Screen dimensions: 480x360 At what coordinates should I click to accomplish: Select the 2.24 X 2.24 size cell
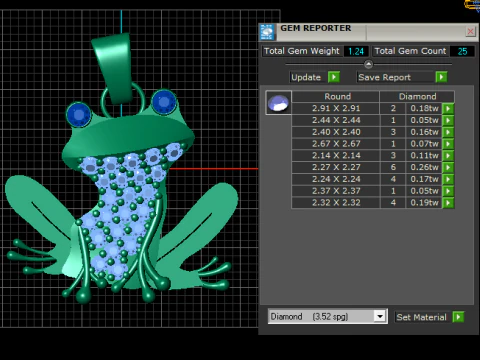[x=336, y=179]
